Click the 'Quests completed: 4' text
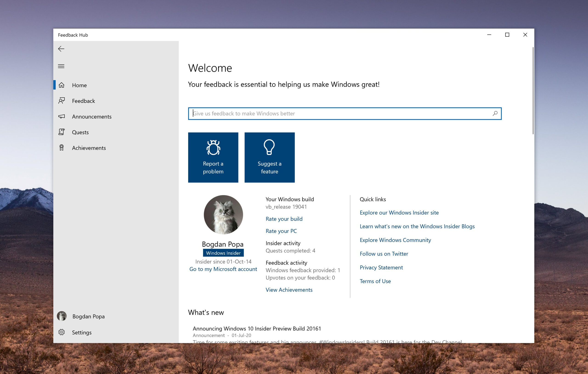The height and width of the screenshot is (374, 588). [290, 251]
